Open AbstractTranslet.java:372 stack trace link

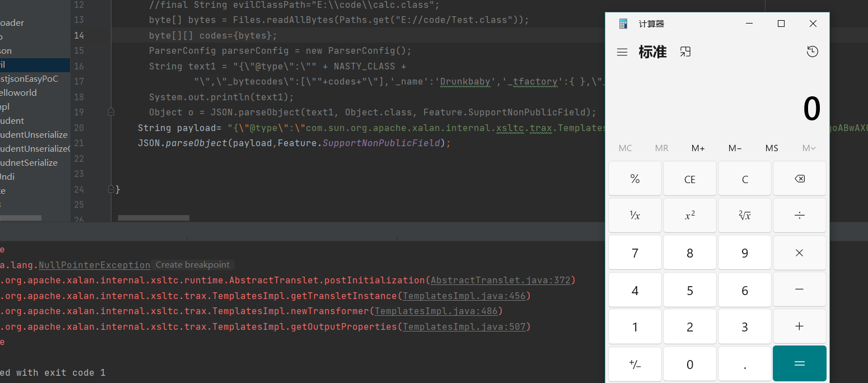click(x=500, y=280)
